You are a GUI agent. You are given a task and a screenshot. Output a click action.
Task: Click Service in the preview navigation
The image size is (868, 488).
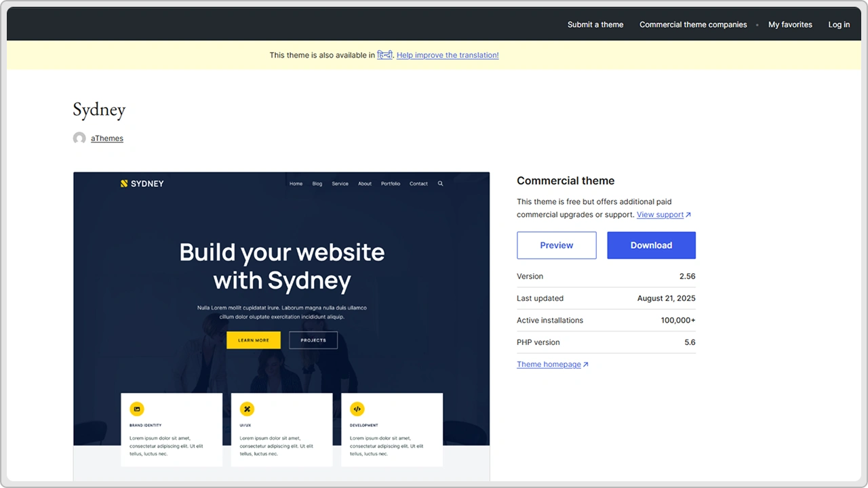(x=340, y=184)
